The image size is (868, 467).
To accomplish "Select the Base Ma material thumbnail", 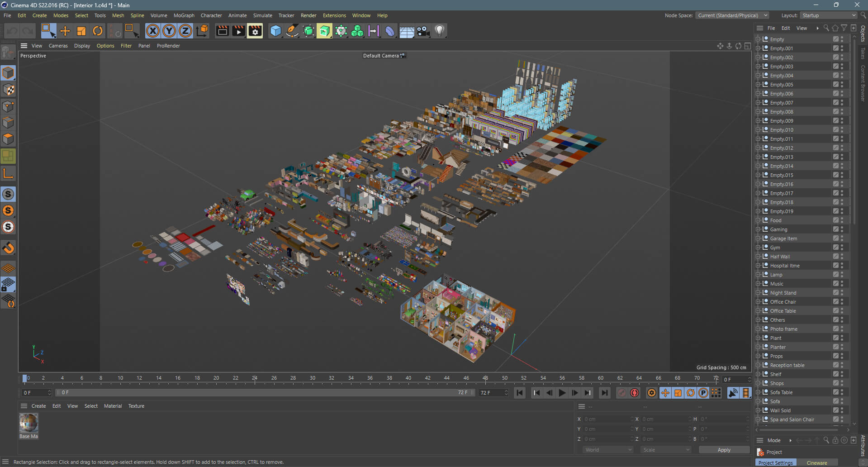I will (28, 423).
